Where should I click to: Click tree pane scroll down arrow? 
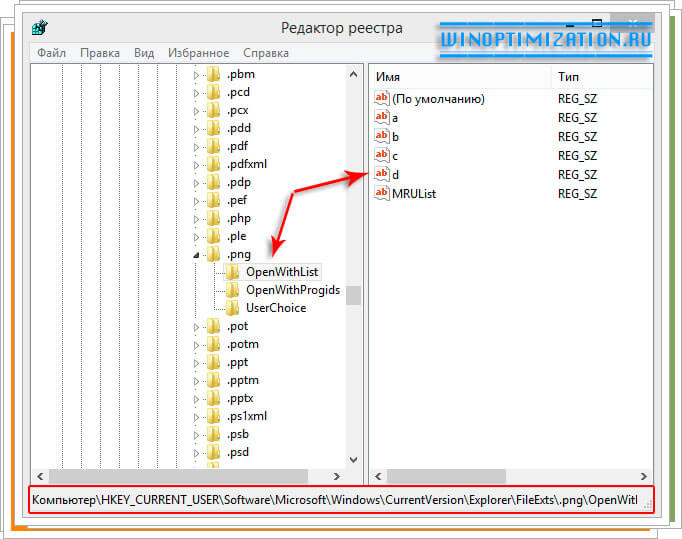[x=354, y=459]
